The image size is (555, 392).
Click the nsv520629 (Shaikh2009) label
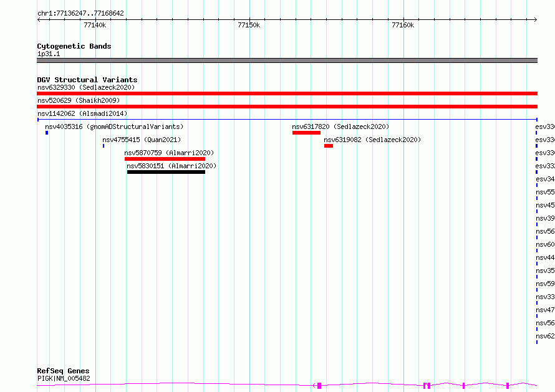click(x=79, y=100)
